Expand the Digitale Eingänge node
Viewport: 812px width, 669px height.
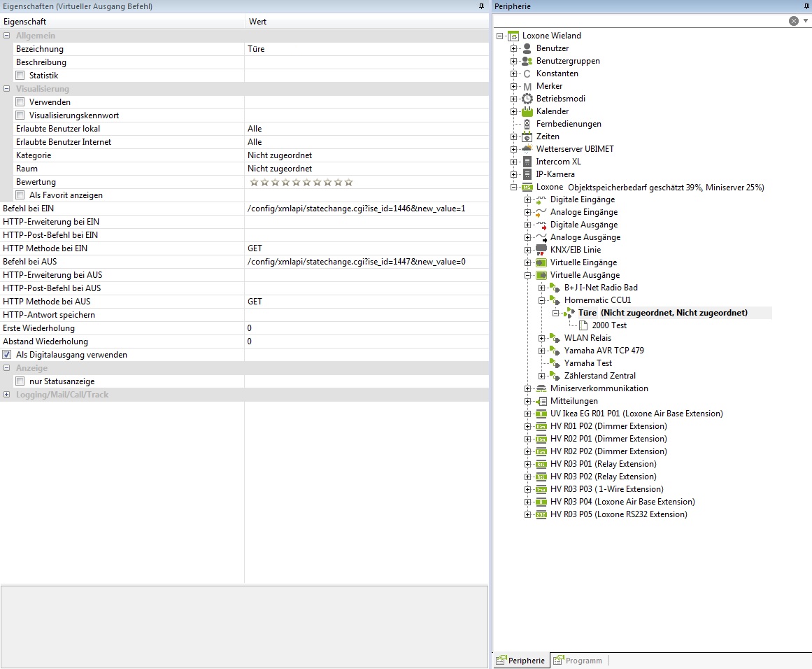528,199
